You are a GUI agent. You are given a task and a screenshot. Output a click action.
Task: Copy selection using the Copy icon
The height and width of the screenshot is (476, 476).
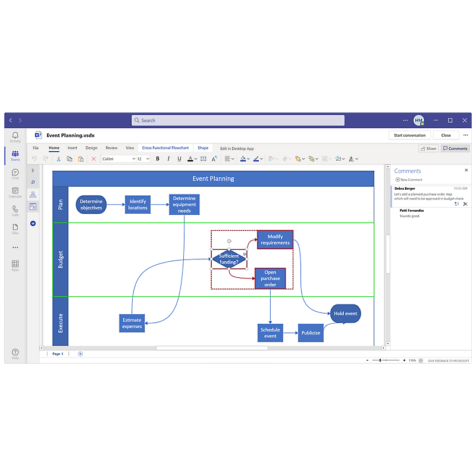(x=70, y=158)
